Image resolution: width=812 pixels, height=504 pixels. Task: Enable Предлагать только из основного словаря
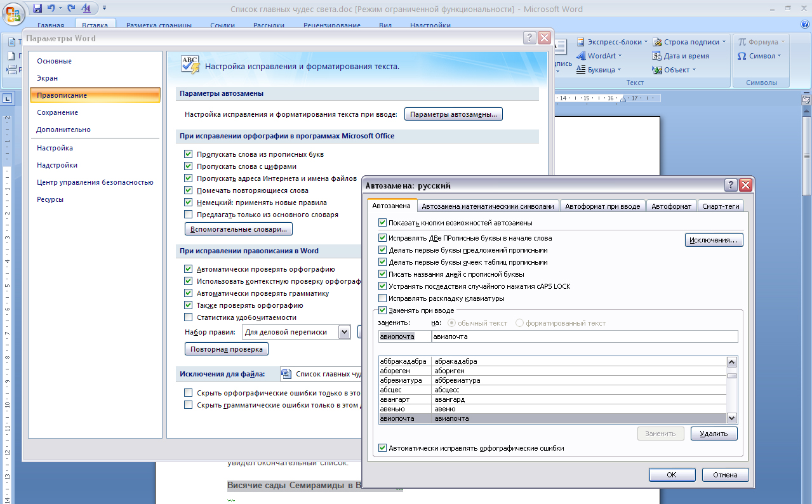[188, 215]
